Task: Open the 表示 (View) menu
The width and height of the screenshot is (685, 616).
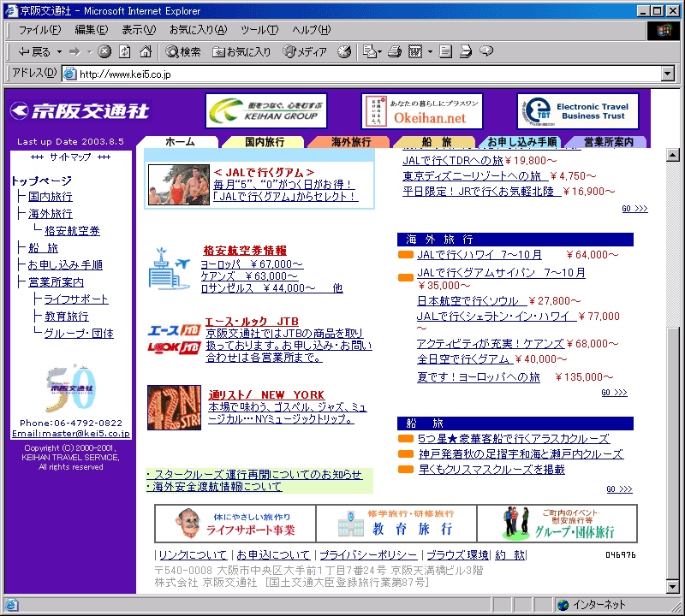Action: 139,30
